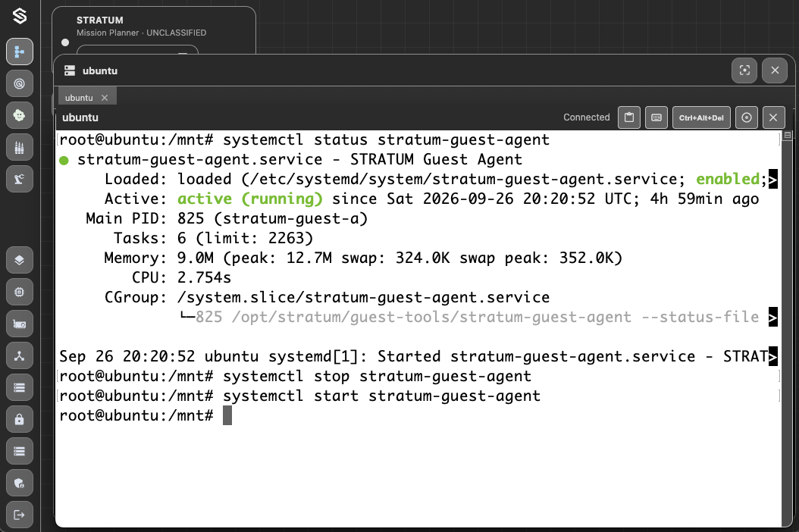Click the logout exit sidebar icon

20,515
